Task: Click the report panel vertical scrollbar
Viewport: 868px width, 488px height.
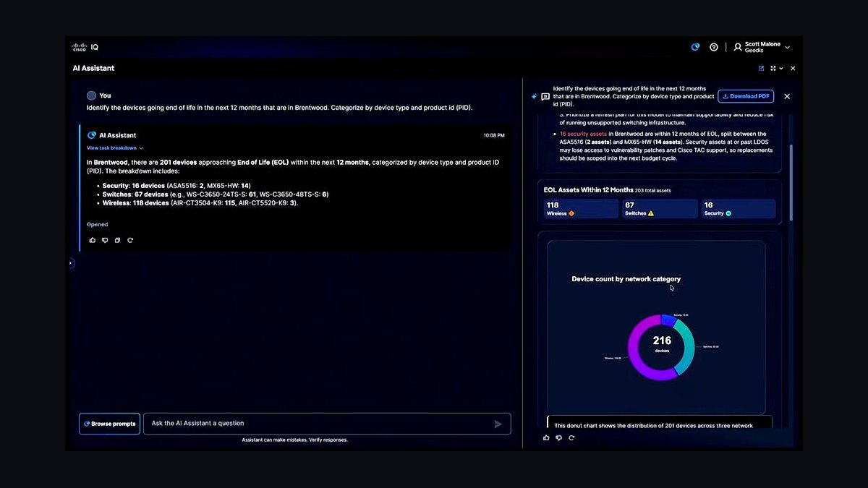Action: tap(792, 182)
